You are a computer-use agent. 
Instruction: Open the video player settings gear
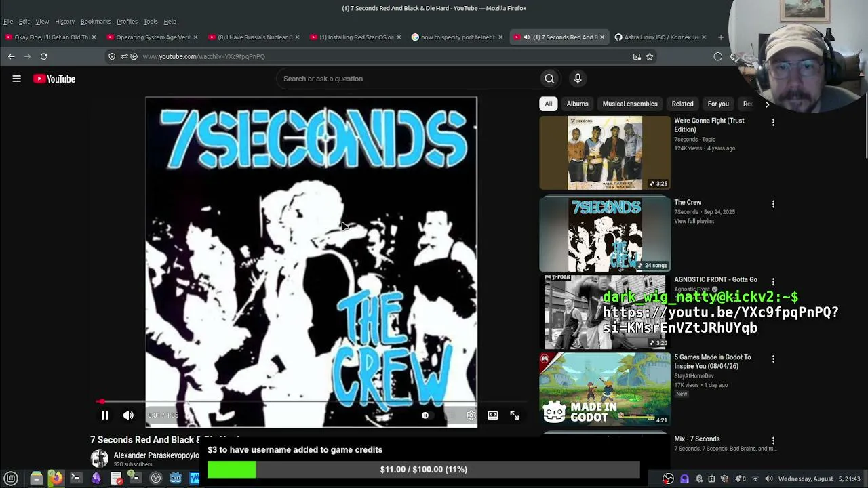coord(471,415)
